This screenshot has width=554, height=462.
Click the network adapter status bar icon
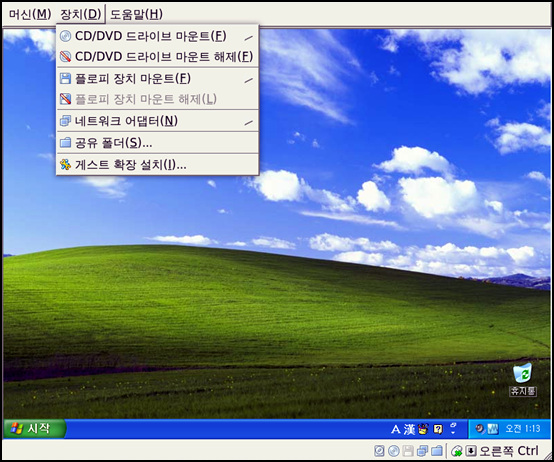pos(422,451)
